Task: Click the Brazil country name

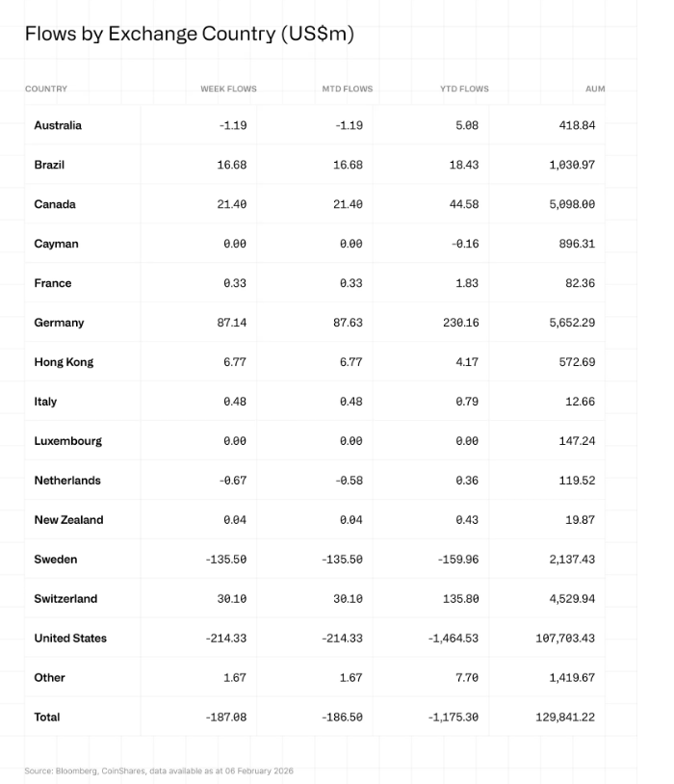Action: click(x=49, y=165)
